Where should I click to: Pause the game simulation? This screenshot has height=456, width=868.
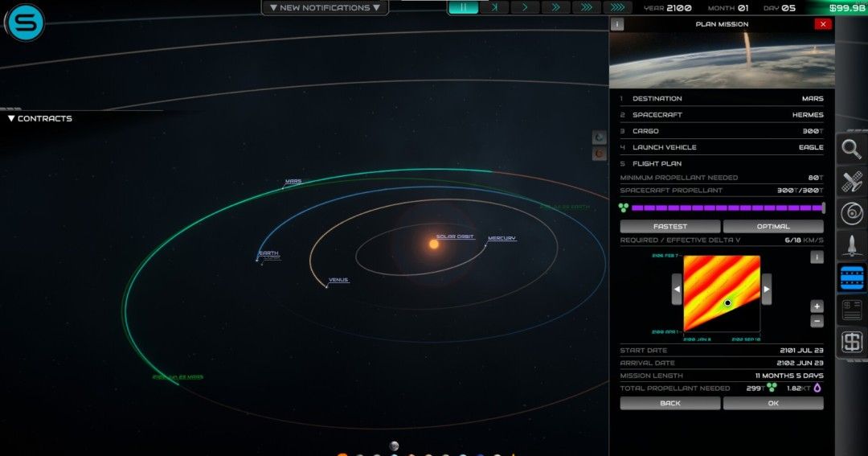(463, 7)
